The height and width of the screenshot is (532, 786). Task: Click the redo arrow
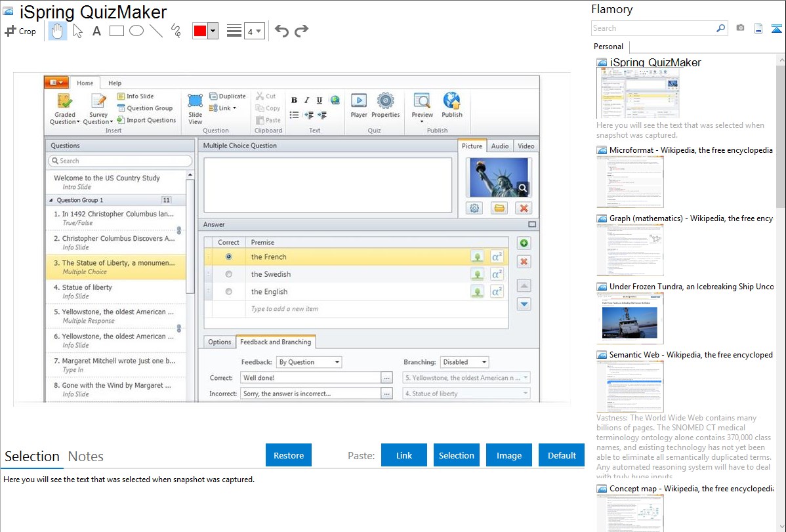[x=301, y=31]
